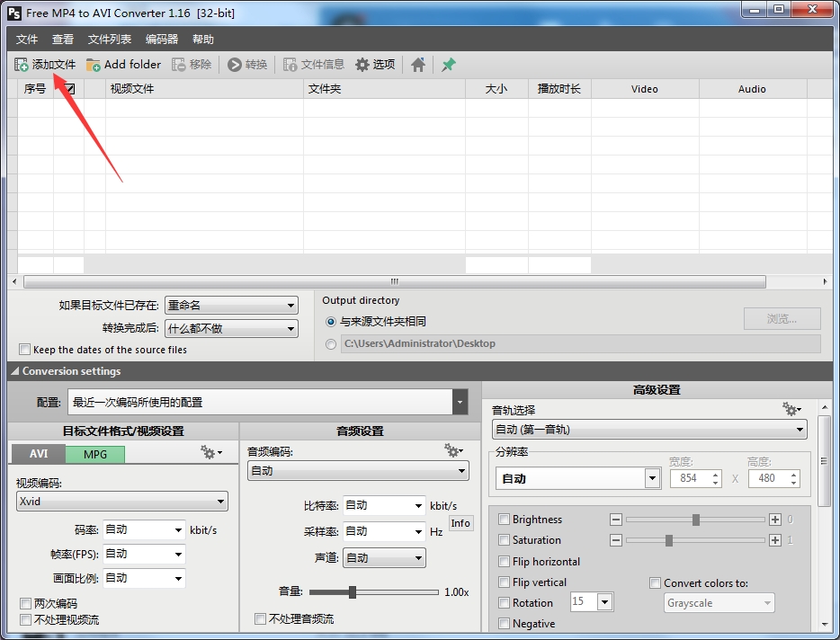Select the Desktop output directory radio button
The image size is (840, 640).
click(x=332, y=343)
